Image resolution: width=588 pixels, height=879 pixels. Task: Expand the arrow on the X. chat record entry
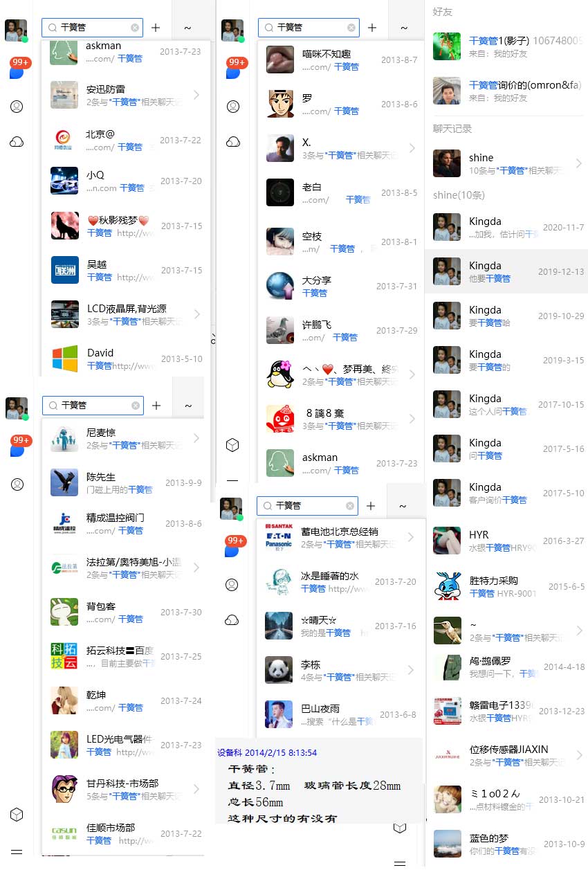coord(413,147)
